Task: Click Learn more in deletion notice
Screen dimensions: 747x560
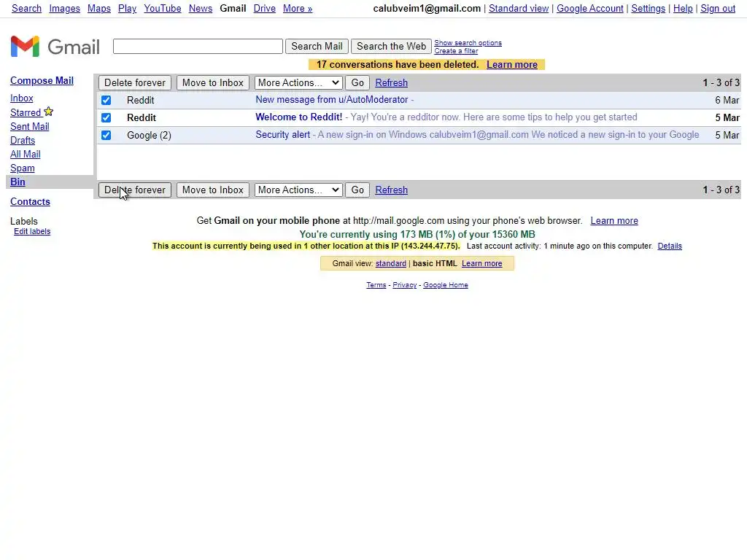Action: click(512, 65)
